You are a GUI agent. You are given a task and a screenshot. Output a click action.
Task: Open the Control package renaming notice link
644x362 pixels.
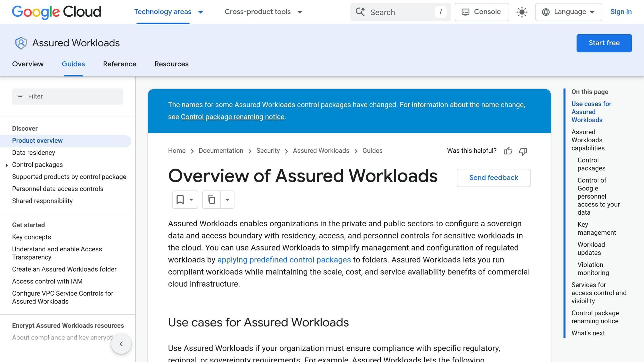click(232, 117)
